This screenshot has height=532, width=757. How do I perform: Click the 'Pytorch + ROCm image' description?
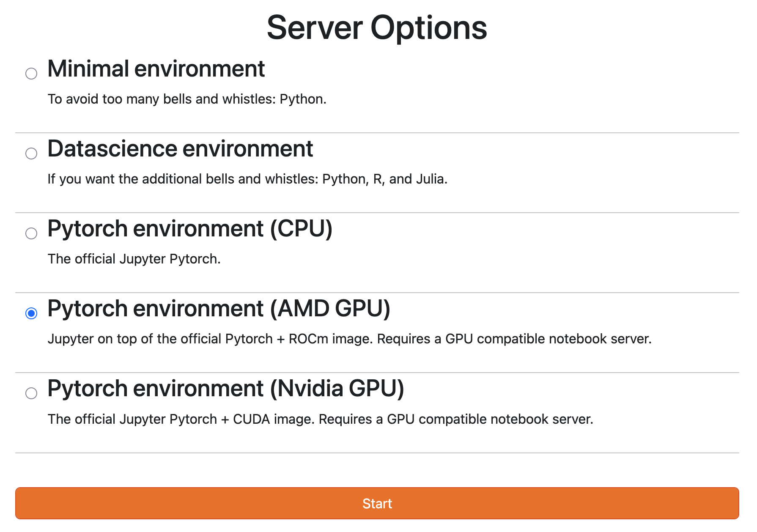click(349, 339)
